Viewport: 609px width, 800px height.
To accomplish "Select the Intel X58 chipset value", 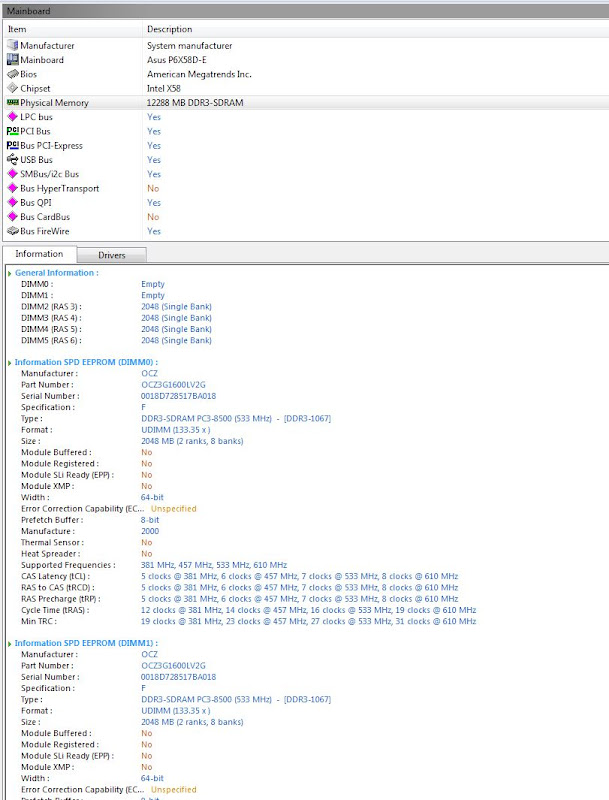I will point(164,88).
